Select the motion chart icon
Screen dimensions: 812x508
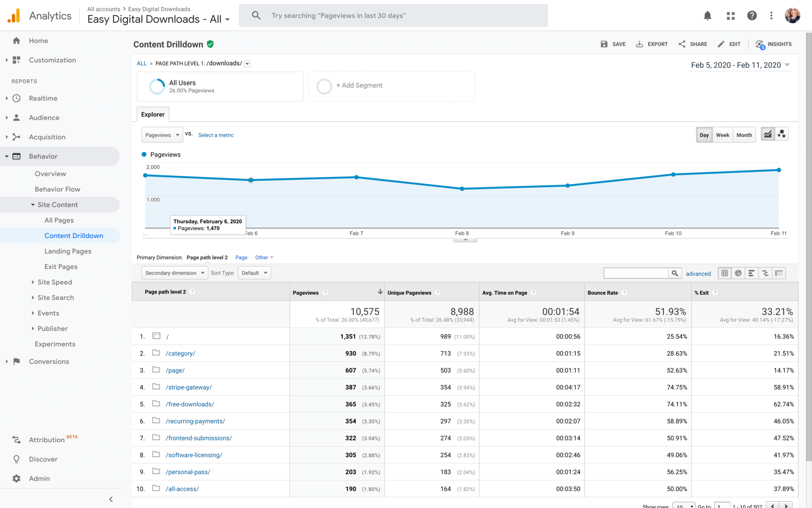pos(781,134)
